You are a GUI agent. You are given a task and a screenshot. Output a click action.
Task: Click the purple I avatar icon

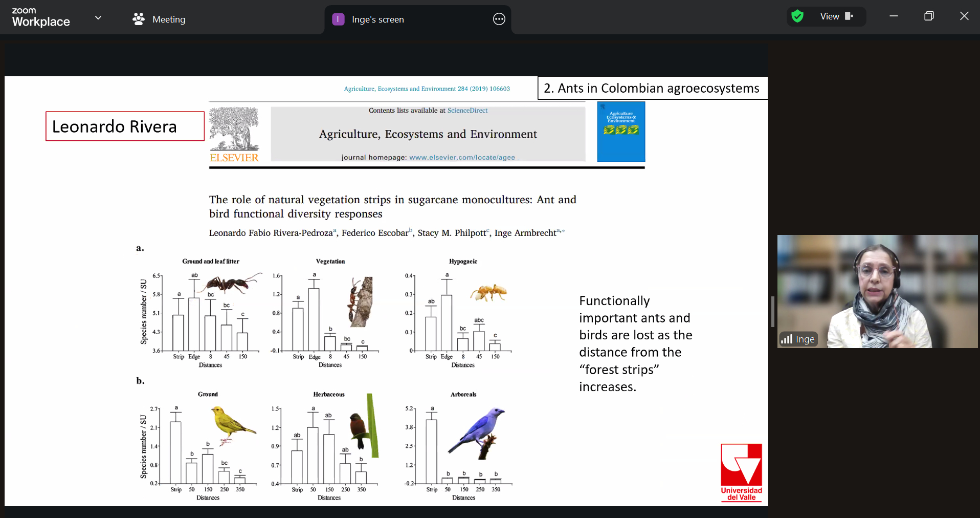(338, 19)
